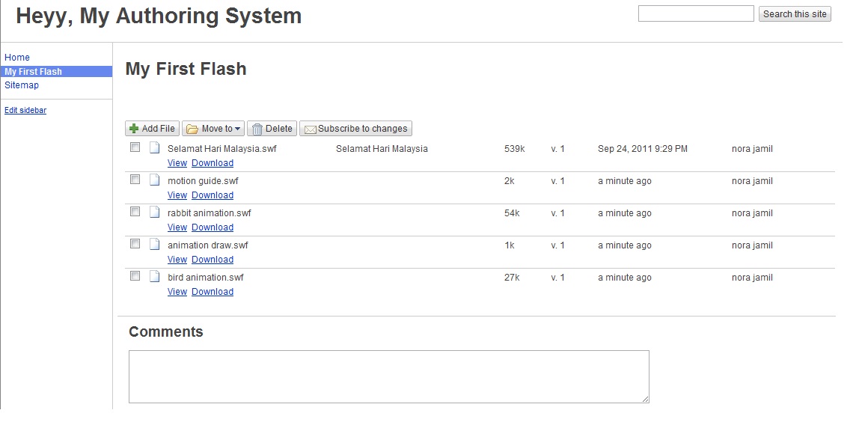Tick the checkbox for Selamat Hari Malaysia.swf
Viewport: 868px width, 428px height.
[x=135, y=147]
